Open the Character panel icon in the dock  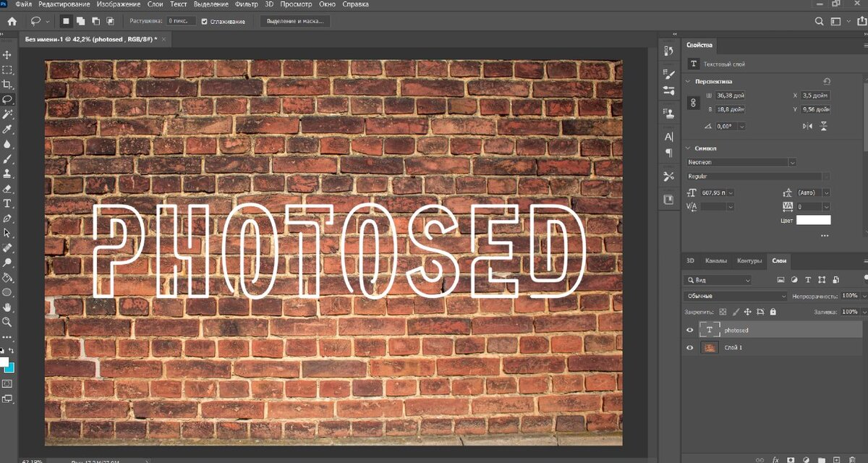pos(668,137)
